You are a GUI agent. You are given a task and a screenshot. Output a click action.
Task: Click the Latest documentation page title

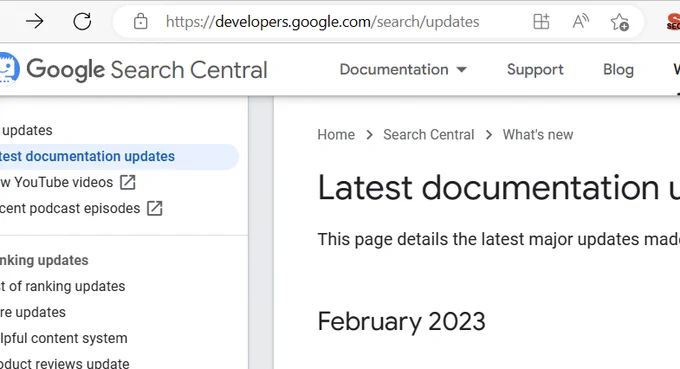tap(499, 187)
